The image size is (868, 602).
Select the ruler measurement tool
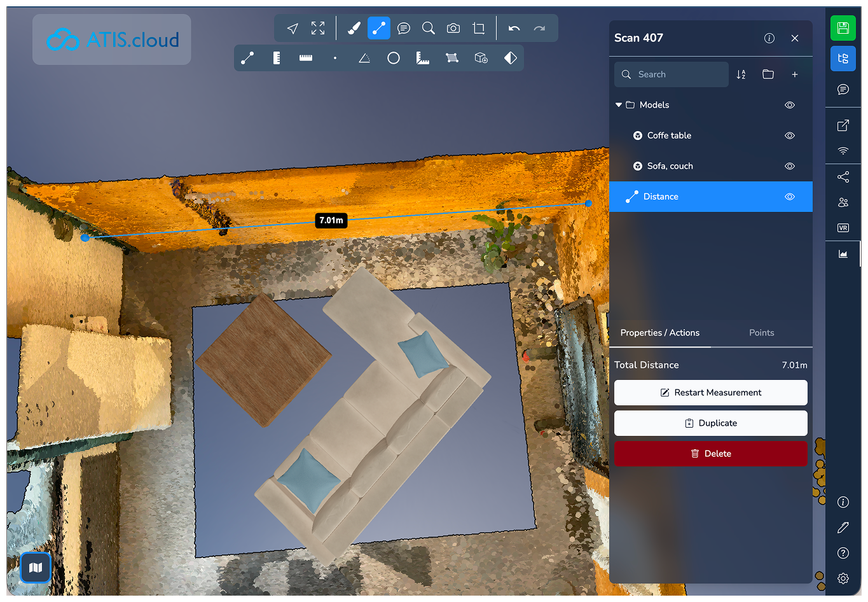(x=305, y=58)
